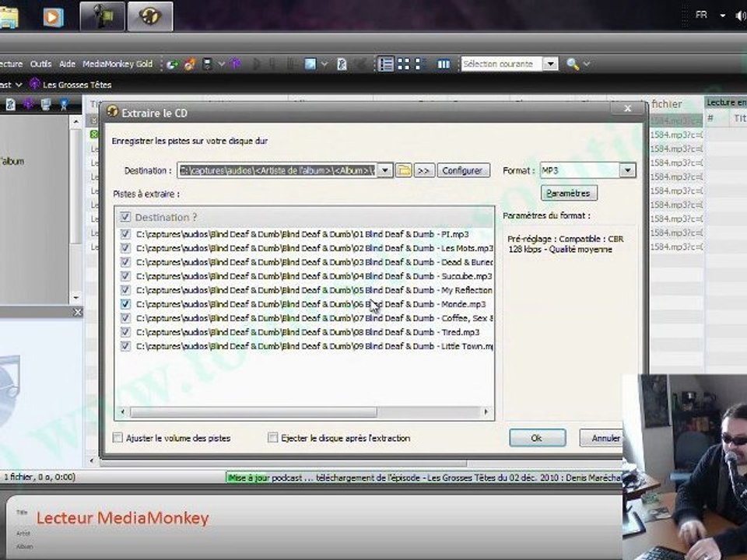Image resolution: width=747 pixels, height=560 pixels.
Task: Browse for destination folder icon in Extraire le CD
Action: (404, 170)
